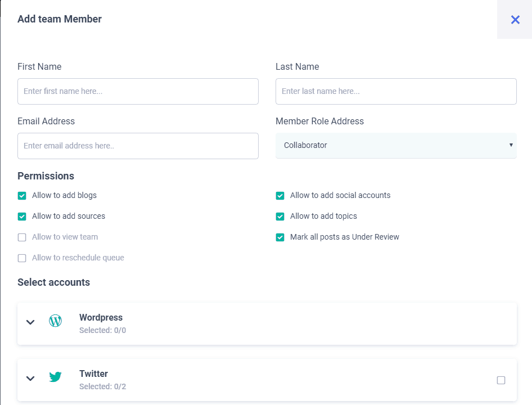This screenshot has height=405, width=532.
Task: Uncheck Allow to add social accounts
Action: pyautogui.click(x=280, y=196)
